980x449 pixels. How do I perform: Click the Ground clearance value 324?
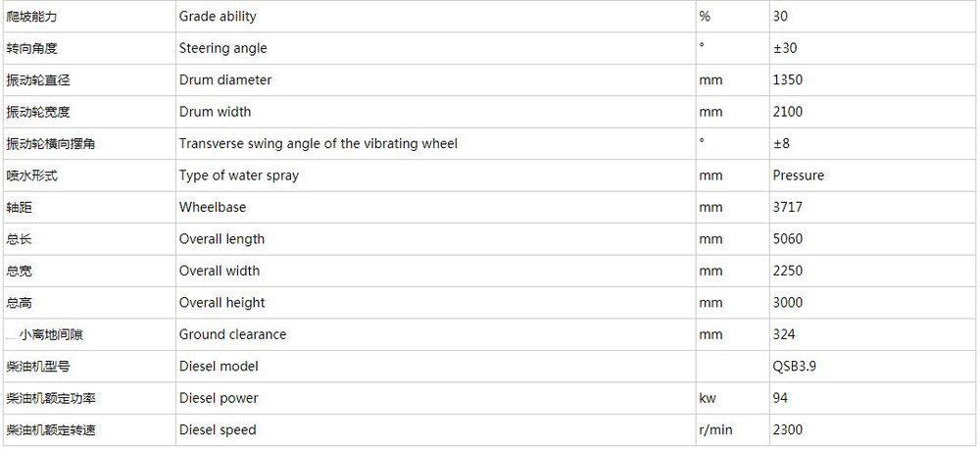pos(784,334)
